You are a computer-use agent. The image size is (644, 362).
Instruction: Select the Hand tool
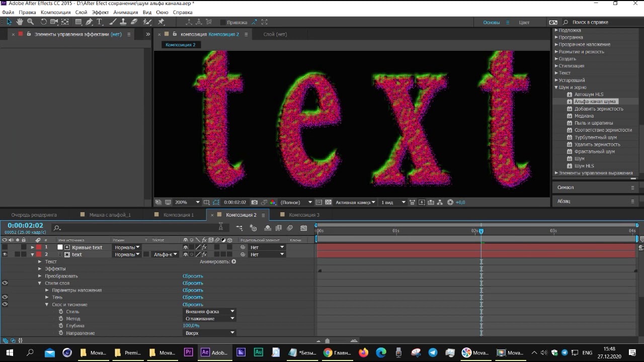tap(20, 22)
